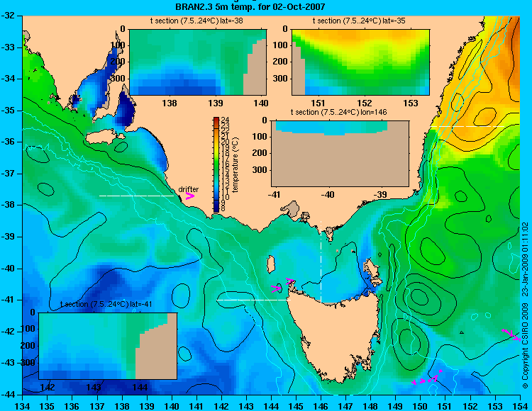
Task: Open the lat=-41 temperature section inset plot
Action: pos(108,346)
